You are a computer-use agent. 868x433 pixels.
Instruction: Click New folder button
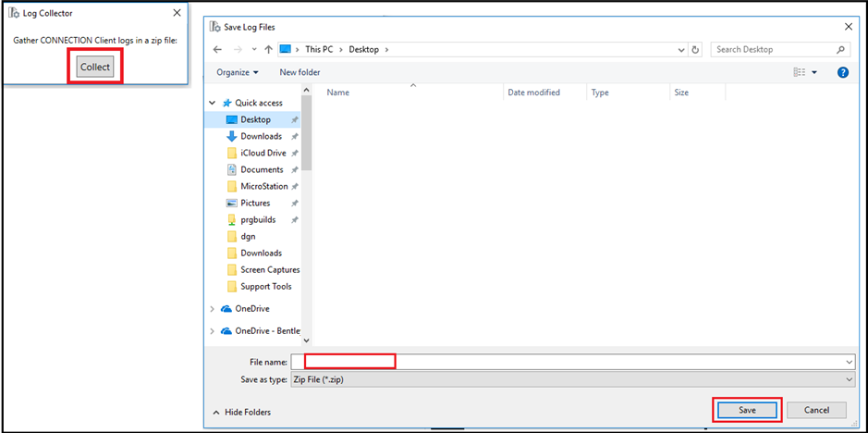tap(300, 72)
